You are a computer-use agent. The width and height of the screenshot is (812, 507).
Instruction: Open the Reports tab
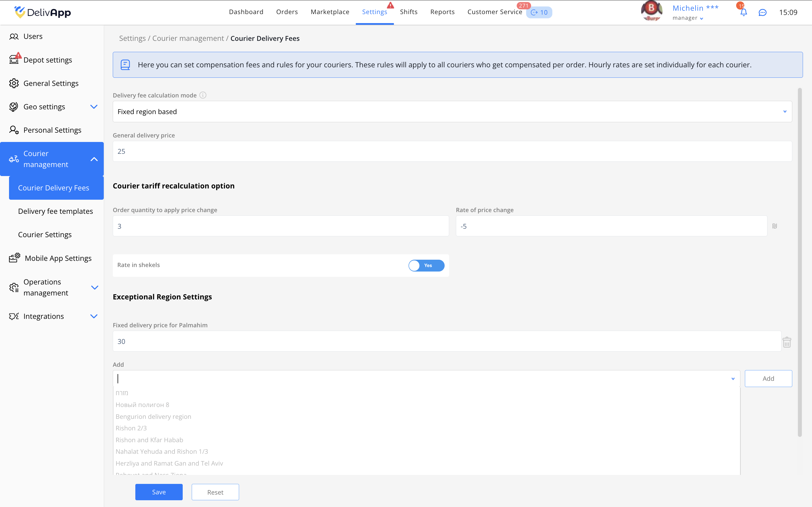442,12
